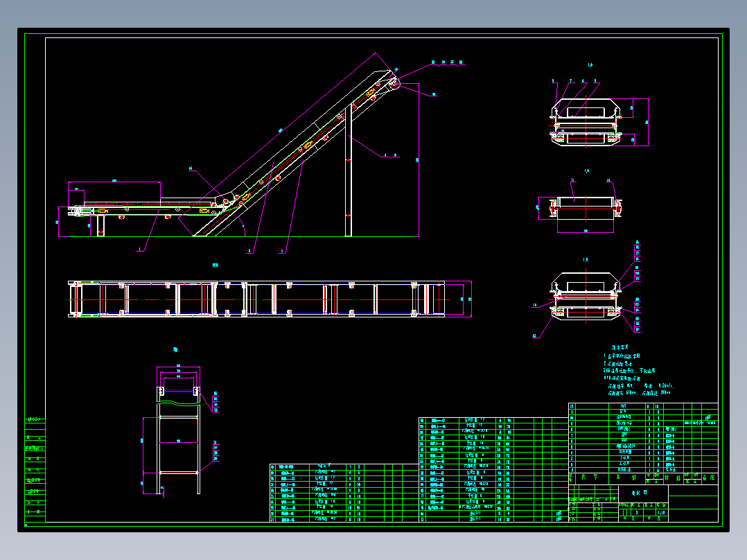Select the head pulley atop the incline
747x560 pixels.
tap(394, 83)
